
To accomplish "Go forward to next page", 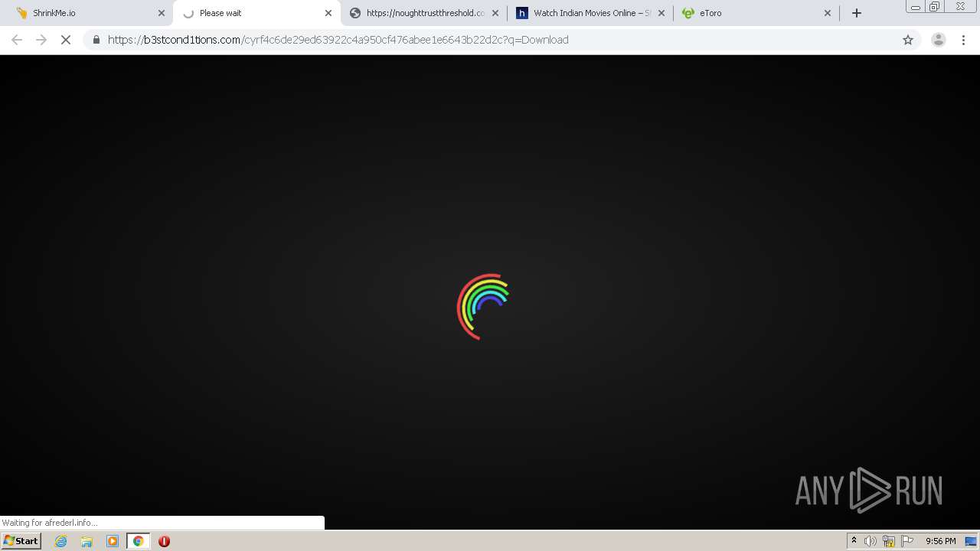I will pos(41,40).
